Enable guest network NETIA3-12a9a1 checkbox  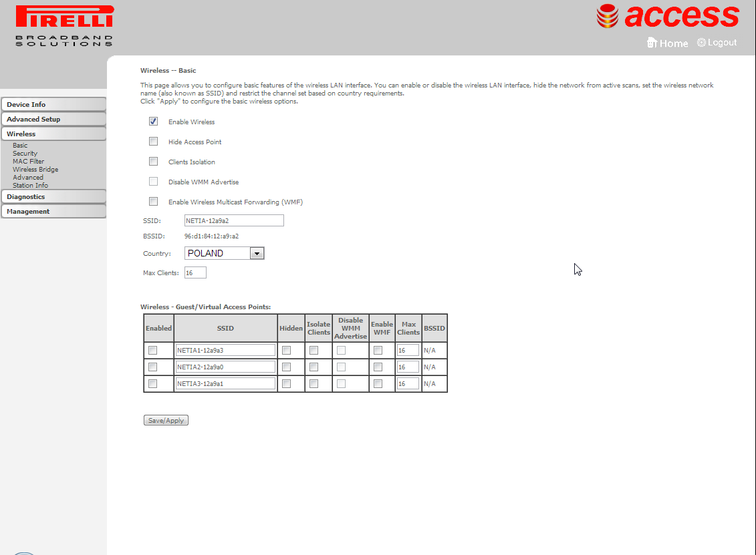153,384
